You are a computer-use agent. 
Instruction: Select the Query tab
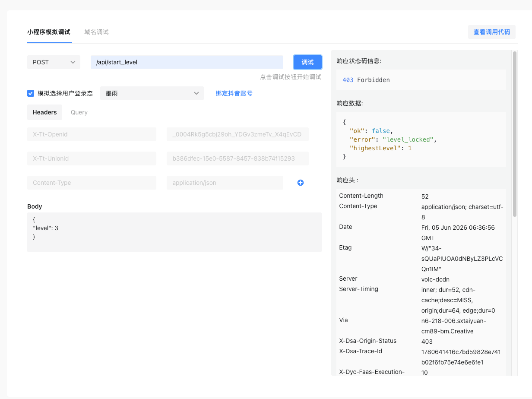tap(79, 112)
